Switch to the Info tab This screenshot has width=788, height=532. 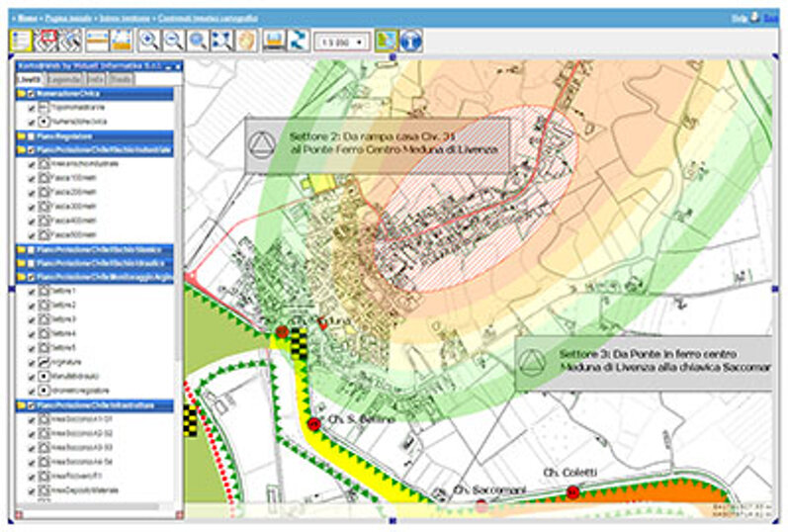click(x=94, y=78)
